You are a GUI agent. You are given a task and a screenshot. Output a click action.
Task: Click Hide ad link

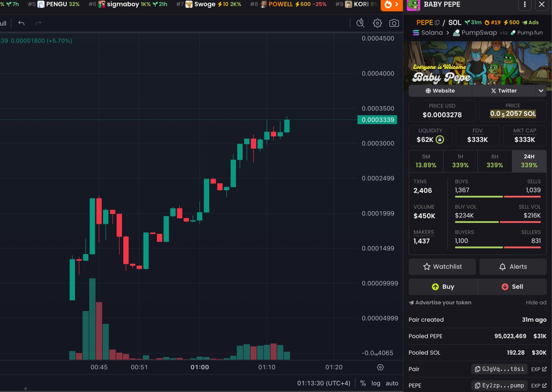tap(536, 303)
